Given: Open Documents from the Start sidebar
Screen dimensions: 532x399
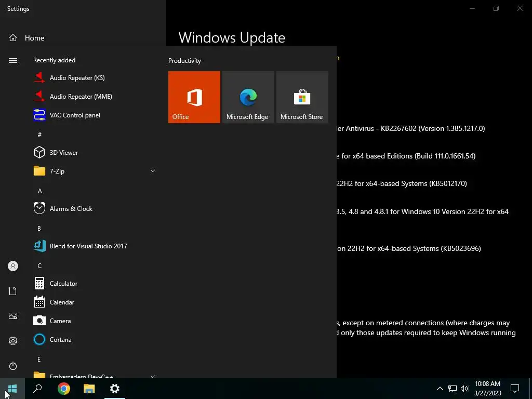Looking at the screenshot, I should pos(13,291).
